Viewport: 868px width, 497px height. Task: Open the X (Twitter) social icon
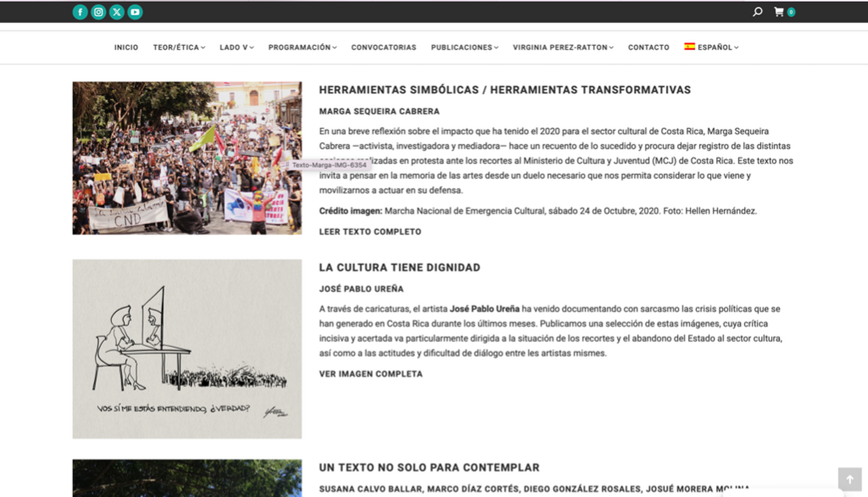pyautogui.click(x=117, y=12)
